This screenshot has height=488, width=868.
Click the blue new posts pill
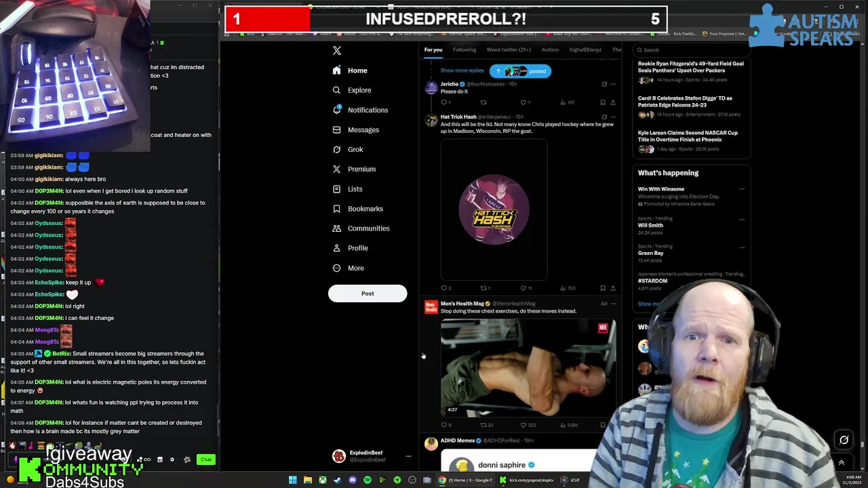(x=520, y=71)
